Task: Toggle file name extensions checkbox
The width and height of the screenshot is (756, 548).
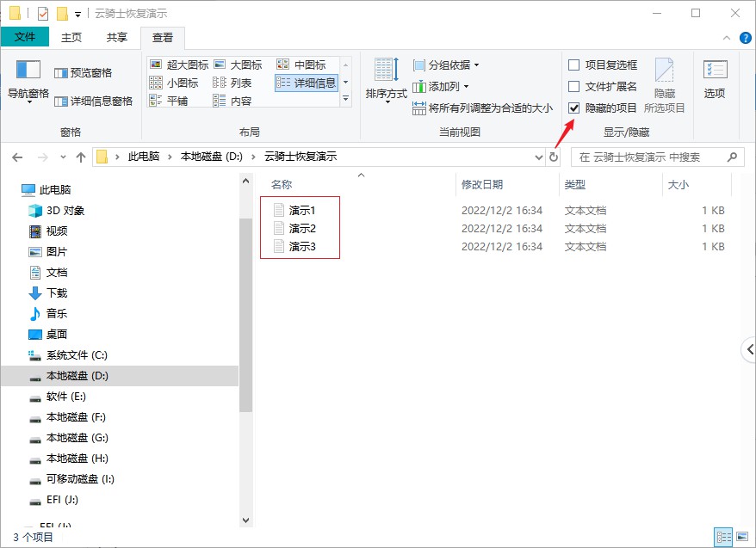Action: [574, 86]
